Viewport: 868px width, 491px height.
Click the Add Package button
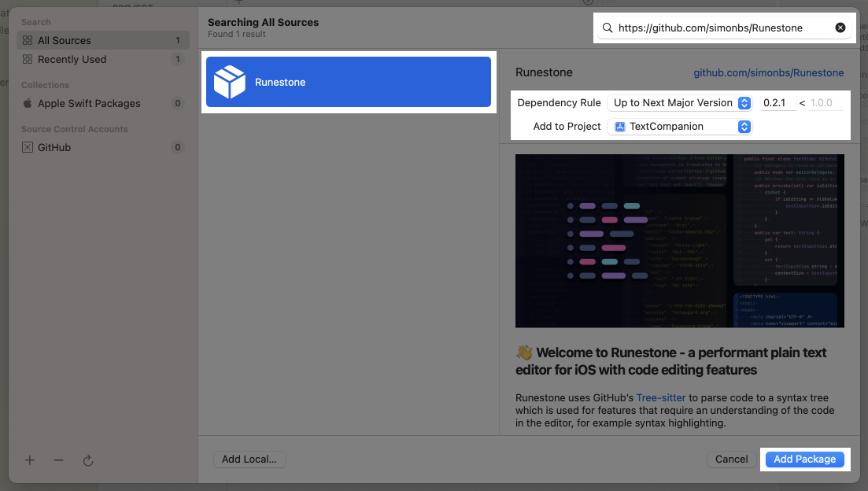point(805,460)
